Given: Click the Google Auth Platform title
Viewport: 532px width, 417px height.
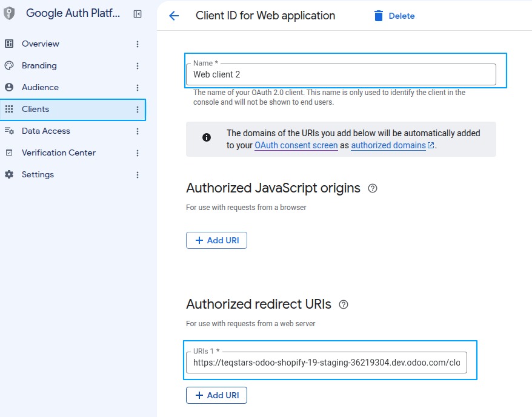Looking at the screenshot, I should pos(73,13).
